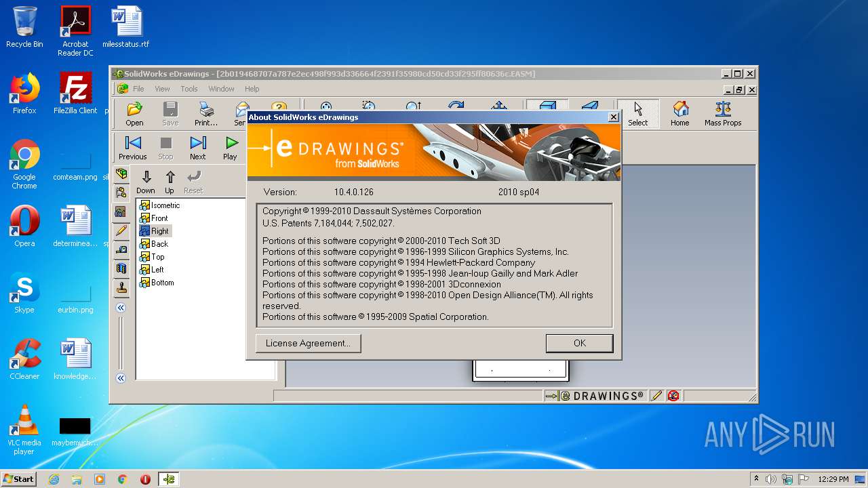Click the taskbar clock showing 12:29 PM
Screen dimensions: 868x488
pos(833,479)
